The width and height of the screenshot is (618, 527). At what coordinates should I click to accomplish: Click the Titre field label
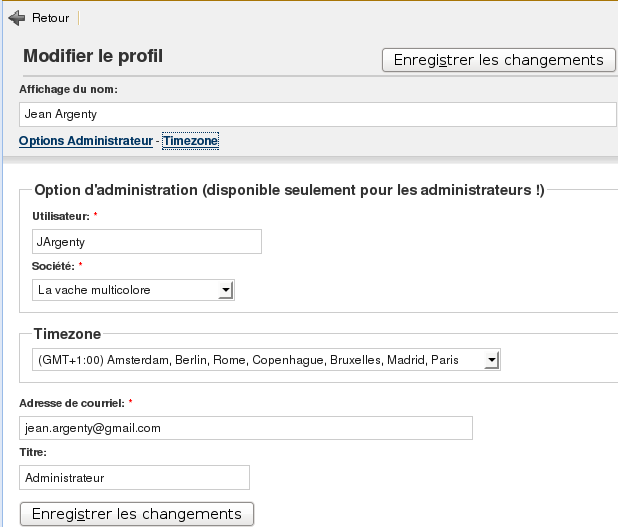(33, 453)
